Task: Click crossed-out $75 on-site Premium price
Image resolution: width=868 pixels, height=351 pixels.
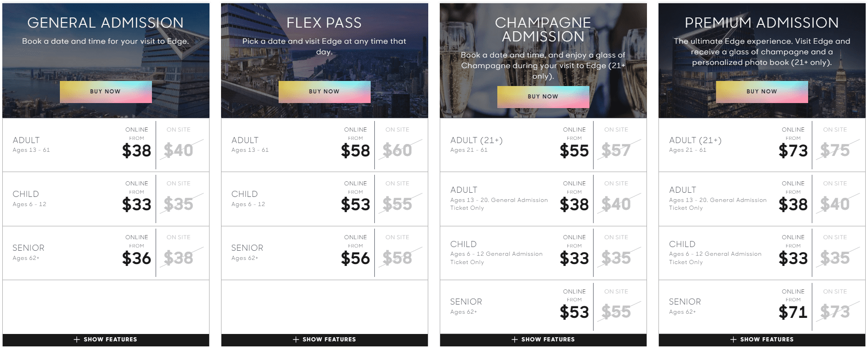Action: point(835,150)
